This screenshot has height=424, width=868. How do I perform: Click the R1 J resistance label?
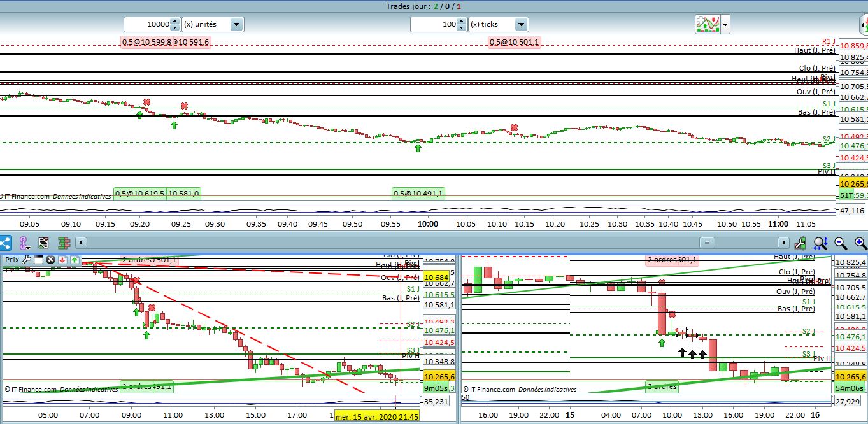(x=828, y=41)
